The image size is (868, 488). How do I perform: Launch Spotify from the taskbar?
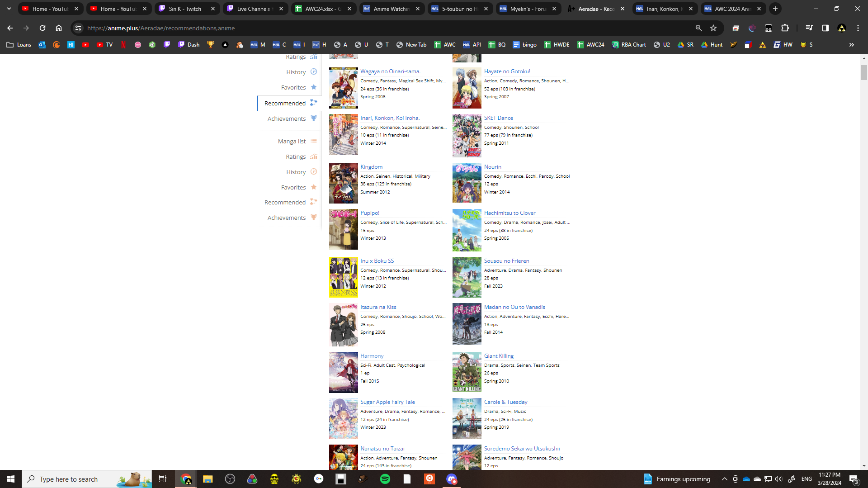[385, 479]
